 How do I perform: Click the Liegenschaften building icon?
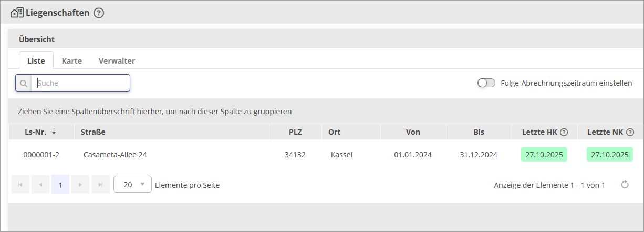tap(17, 13)
